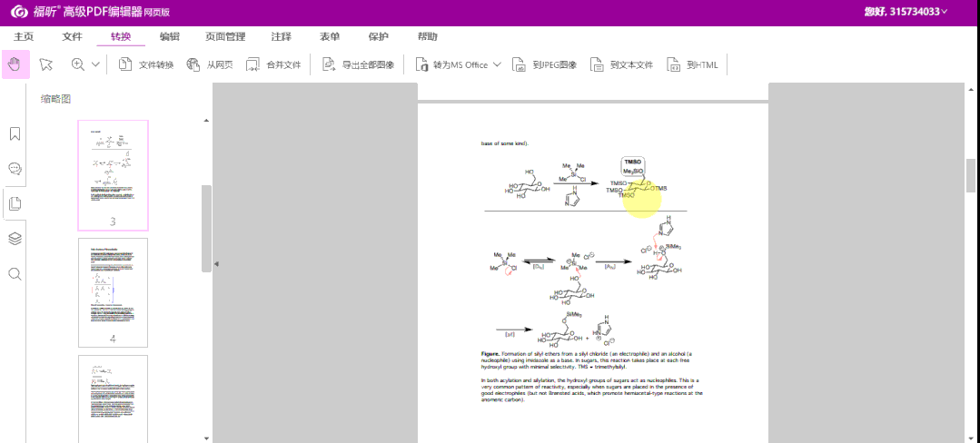980x443 pixels.
Task: Open the comments sidebar panel
Action: [15, 169]
